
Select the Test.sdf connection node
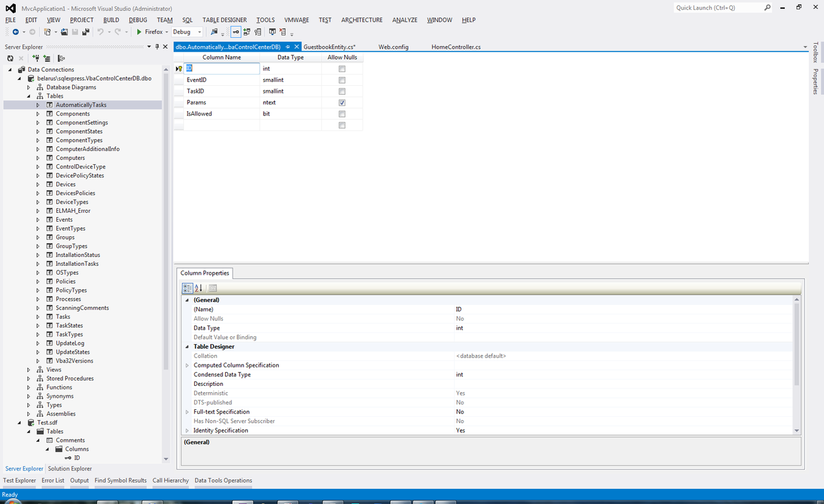tap(47, 422)
